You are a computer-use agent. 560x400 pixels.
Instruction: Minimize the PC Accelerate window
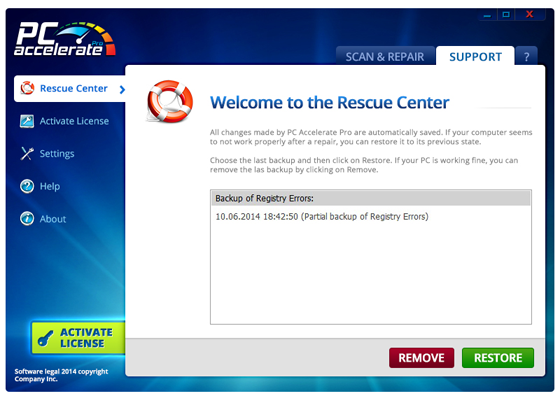pos(488,15)
